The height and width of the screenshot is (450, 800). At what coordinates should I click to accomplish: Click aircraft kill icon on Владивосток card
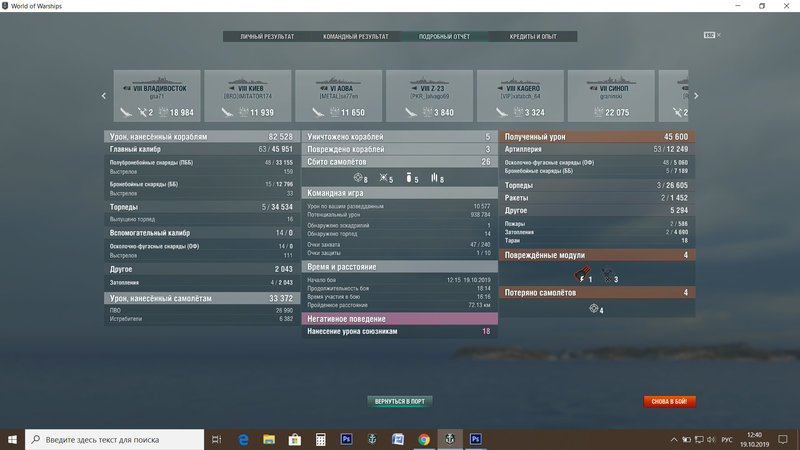(142, 112)
